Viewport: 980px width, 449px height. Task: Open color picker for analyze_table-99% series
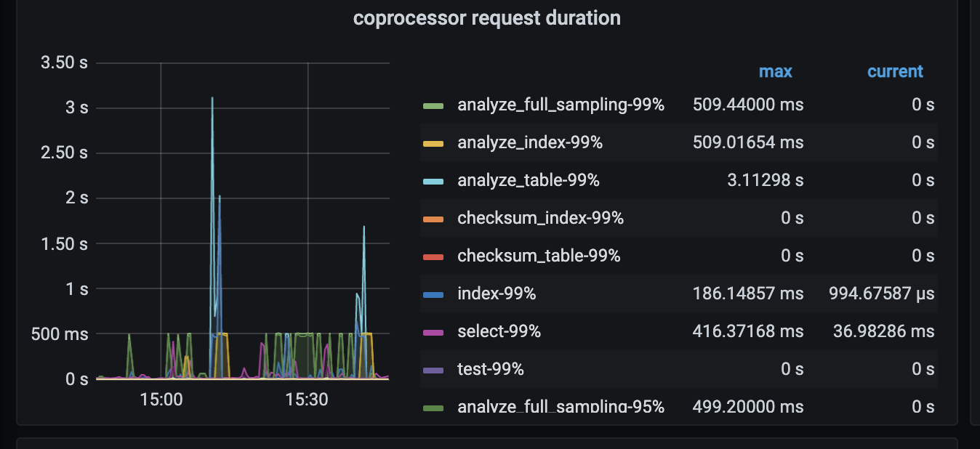pos(433,181)
